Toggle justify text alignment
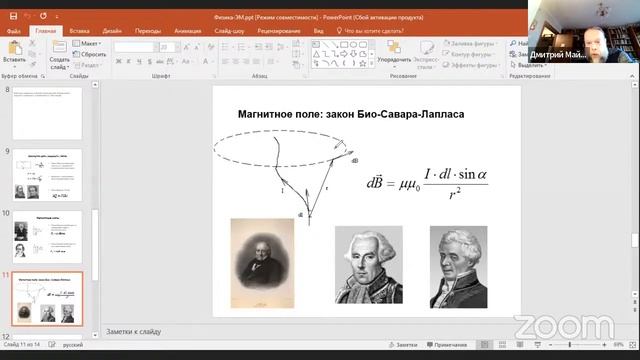Screen dimensions: 640x360 tap(256, 62)
